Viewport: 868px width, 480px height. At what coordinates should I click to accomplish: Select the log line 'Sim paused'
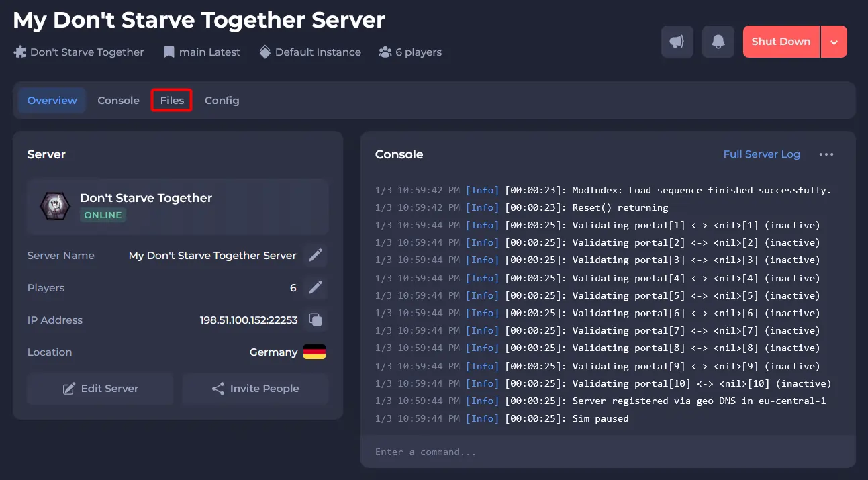(x=502, y=418)
